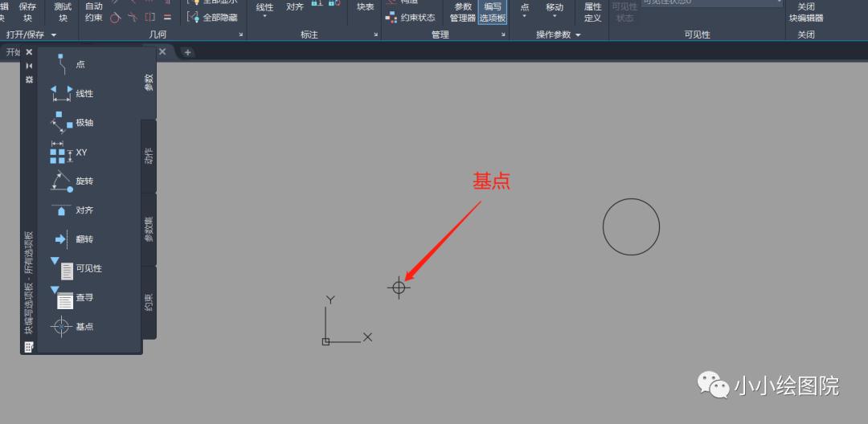
Task: Click the greyed 可见性状态 button
Action: pyautogui.click(x=624, y=11)
